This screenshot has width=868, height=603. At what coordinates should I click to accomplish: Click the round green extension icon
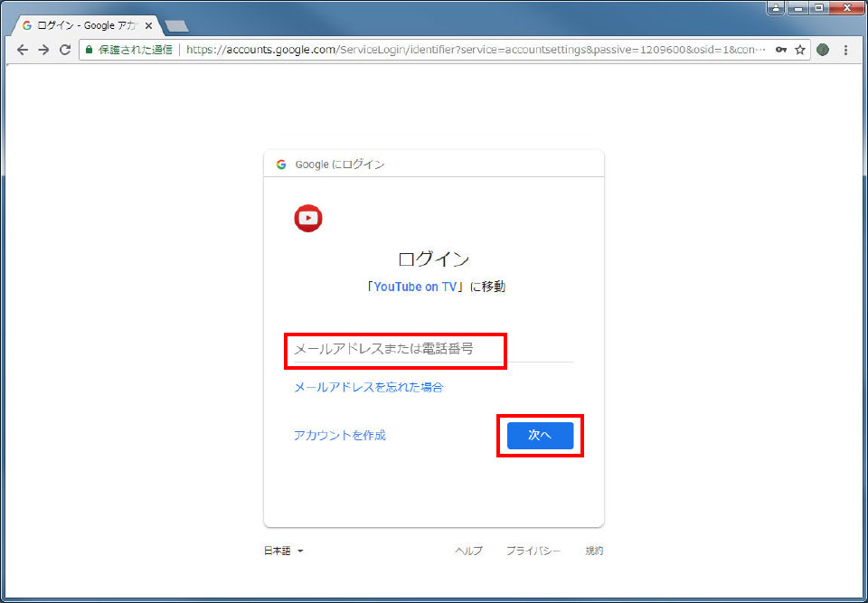click(x=823, y=50)
